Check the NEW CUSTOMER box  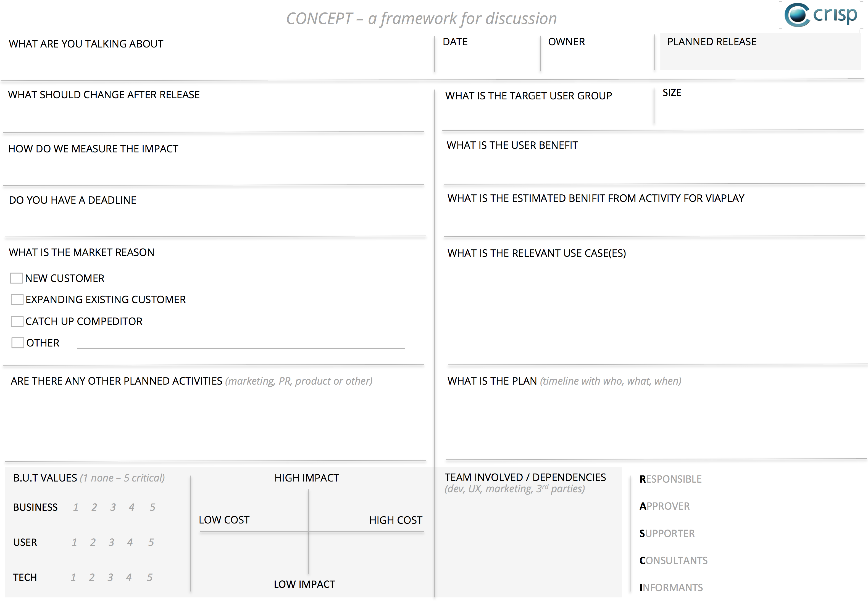(x=16, y=279)
